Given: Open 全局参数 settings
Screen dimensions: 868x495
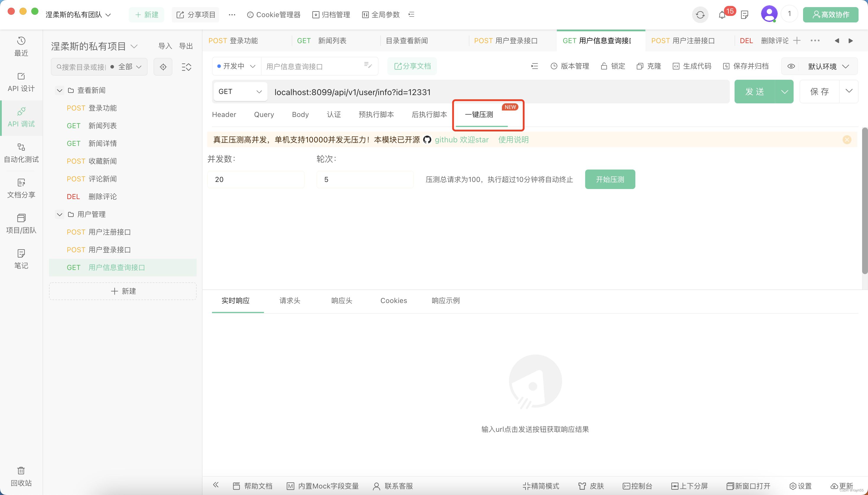Looking at the screenshot, I should (380, 14).
